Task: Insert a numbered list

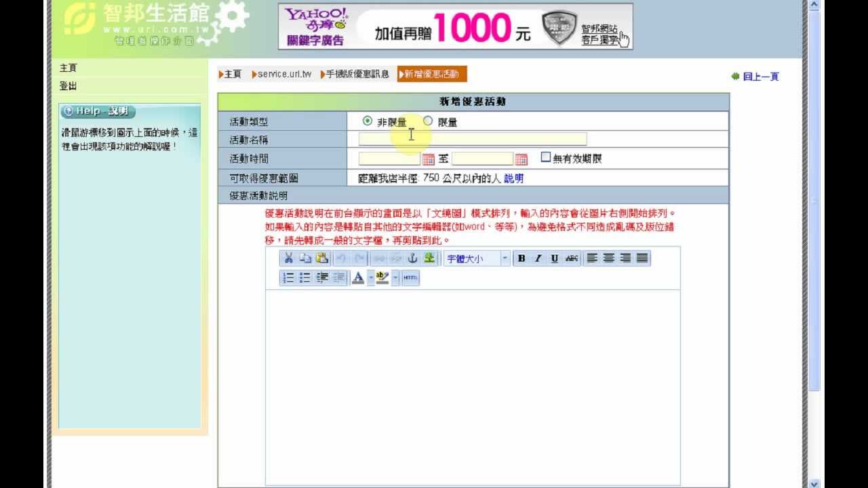Action: coord(288,278)
